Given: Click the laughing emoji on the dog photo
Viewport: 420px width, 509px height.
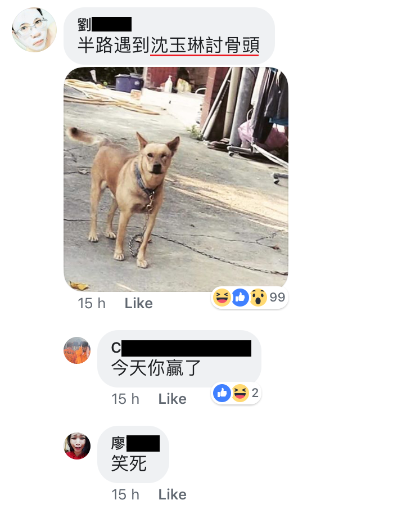Looking at the screenshot, I should 222,298.
